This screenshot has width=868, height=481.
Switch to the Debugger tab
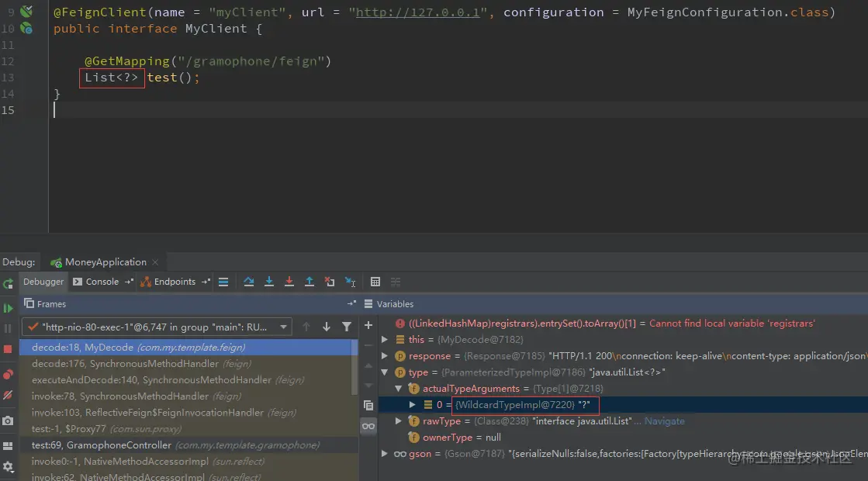point(43,282)
